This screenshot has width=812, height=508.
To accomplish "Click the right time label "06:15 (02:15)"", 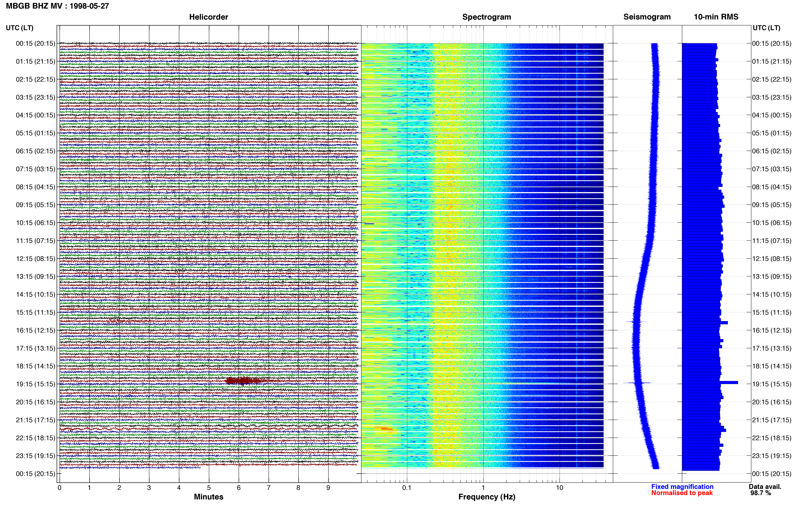I will [x=772, y=151].
